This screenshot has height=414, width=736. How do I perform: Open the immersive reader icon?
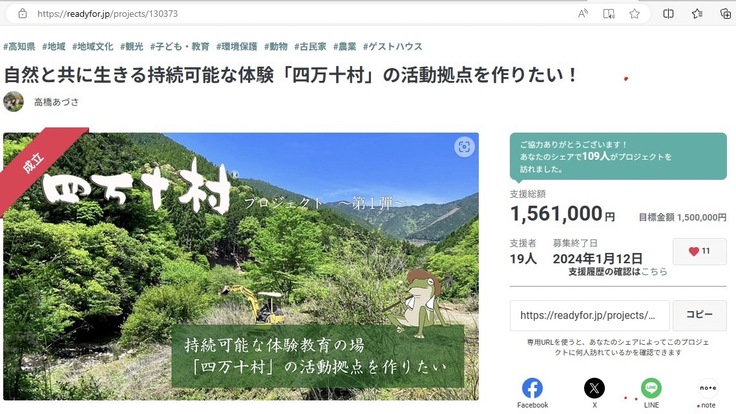click(609, 14)
